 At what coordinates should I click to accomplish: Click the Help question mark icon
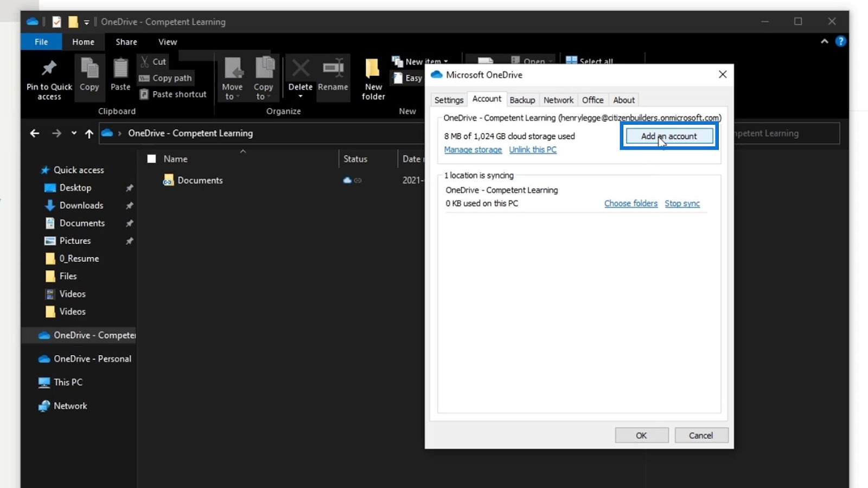pyautogui.click(x=840, y=41)
